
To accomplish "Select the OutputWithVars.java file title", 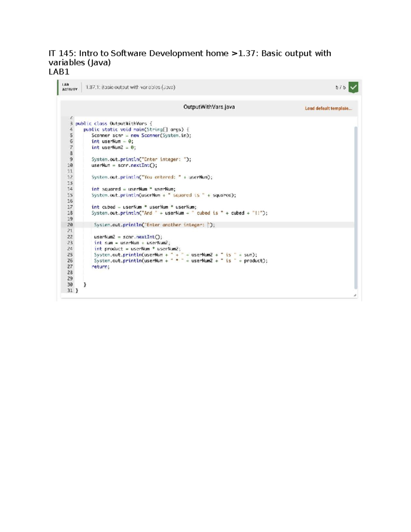I will coord(209,107).
